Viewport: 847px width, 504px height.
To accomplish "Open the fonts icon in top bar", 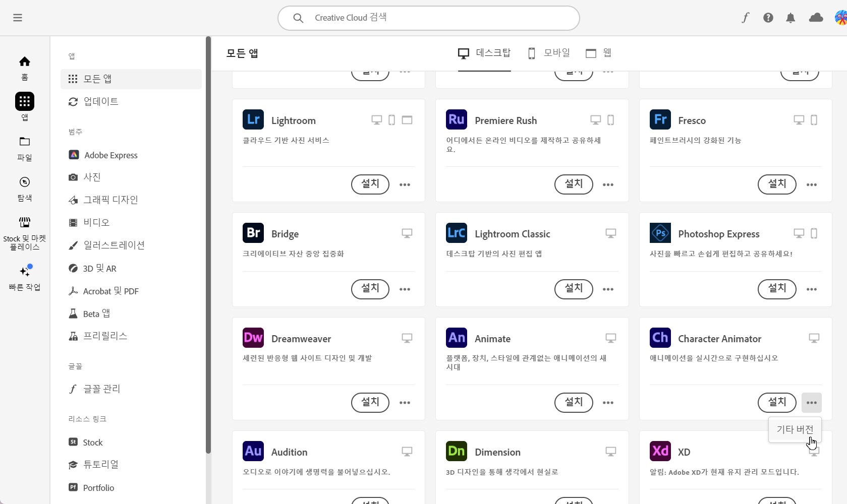I will (x=745, y=18).
